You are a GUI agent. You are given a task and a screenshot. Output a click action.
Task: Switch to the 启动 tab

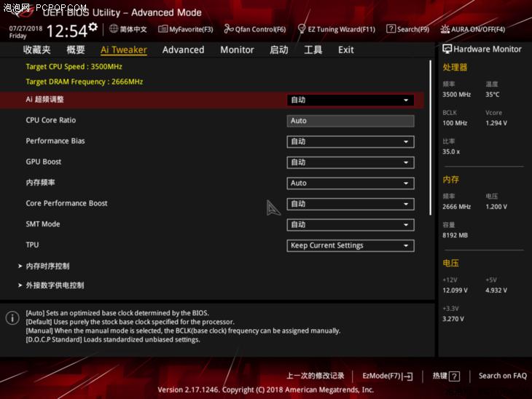point(278,50)
